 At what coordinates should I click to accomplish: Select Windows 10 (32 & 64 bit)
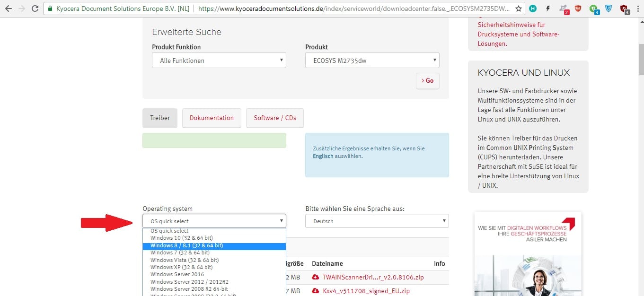coord(214,238)
